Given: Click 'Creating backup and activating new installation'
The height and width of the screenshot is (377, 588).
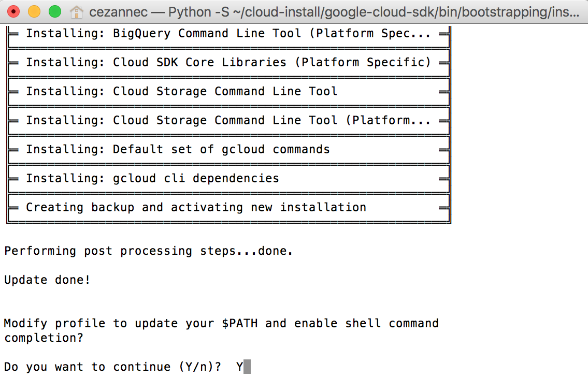Looking at the screenshot, I should 196,208.
